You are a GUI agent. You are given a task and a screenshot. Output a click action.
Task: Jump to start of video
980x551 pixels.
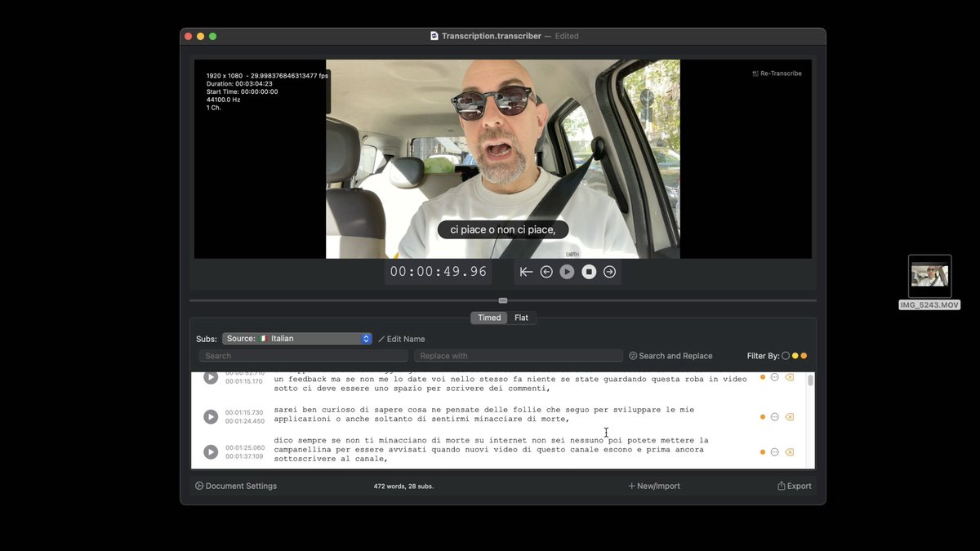[526, 272]
